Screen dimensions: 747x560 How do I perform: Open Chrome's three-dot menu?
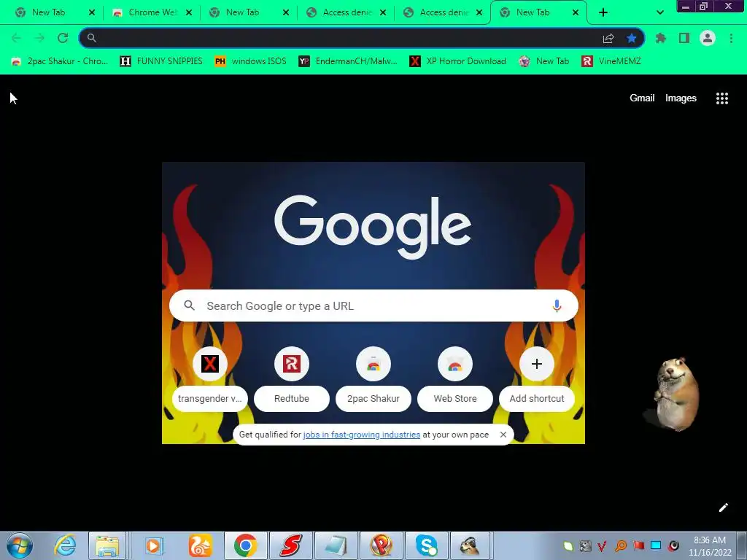[x=731, y=38]
